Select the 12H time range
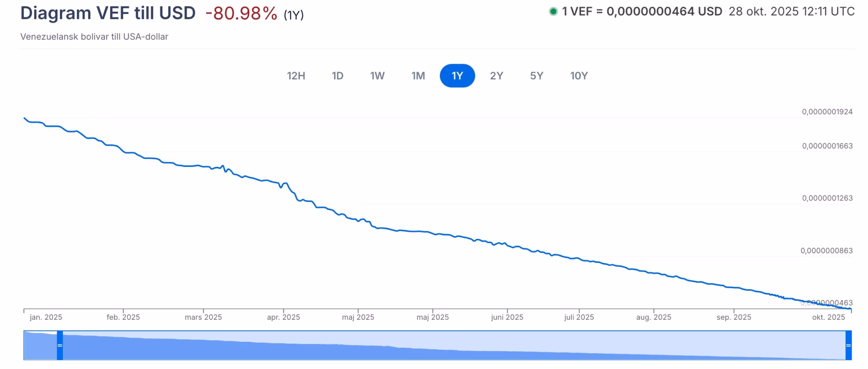The height and width of the screenshot is (369, 868). [296, 76]
